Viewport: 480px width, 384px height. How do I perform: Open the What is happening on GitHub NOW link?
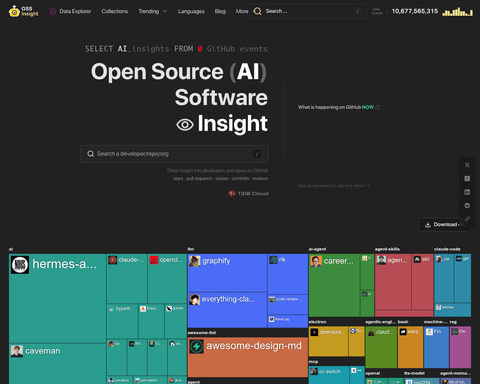pos(339,107)
